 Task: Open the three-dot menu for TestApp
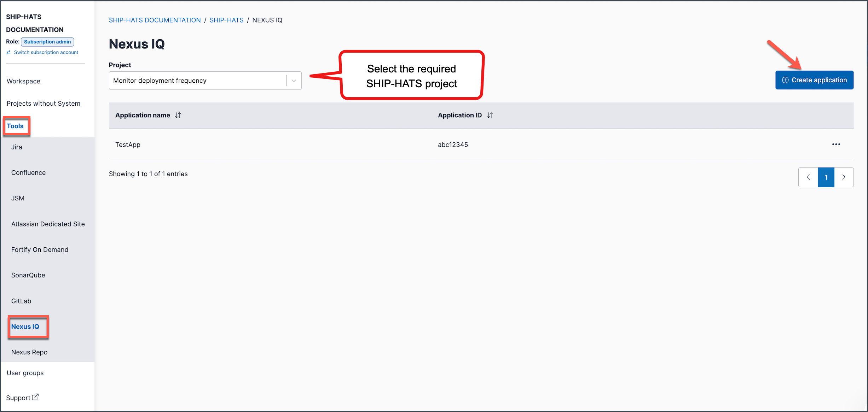click(x=836, y=144)
